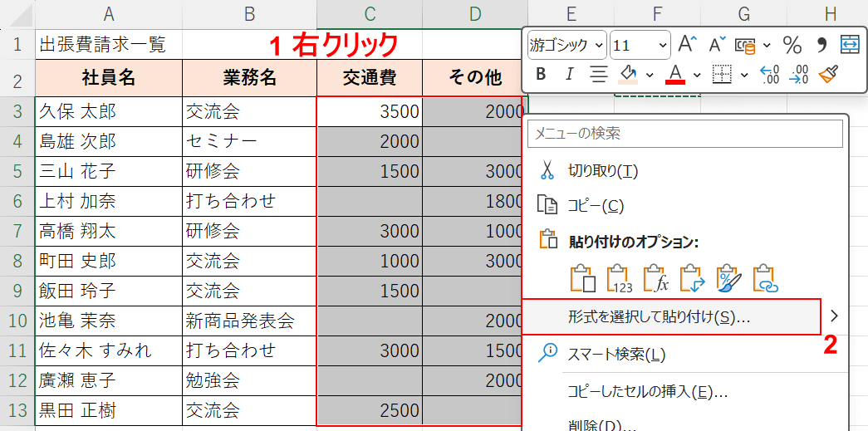Screen dimensions: 868x431
Task: Click the Paste Values (123) icon
Action: tap(620, 278)
